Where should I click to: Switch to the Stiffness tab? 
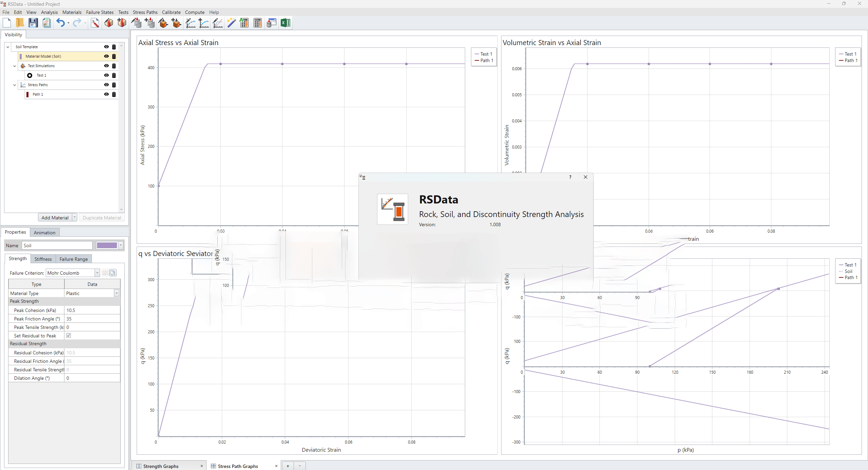43,259
